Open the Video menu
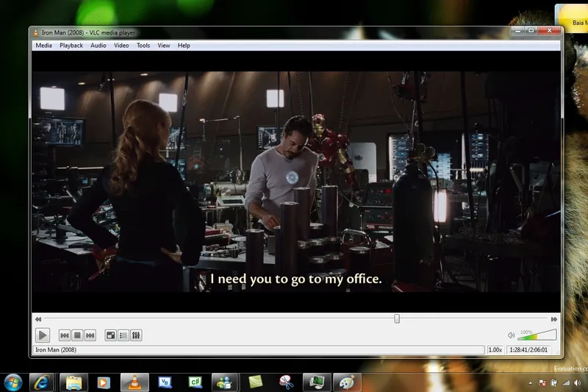 pyautogui.click(x=121, y=46)
